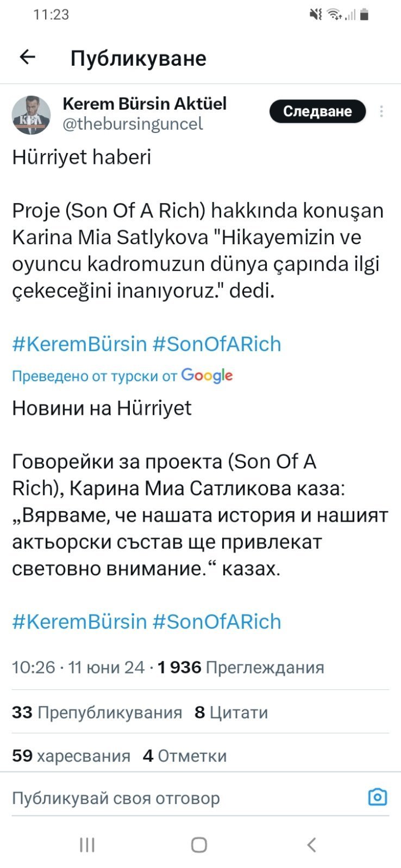Open the three-dot post options menu

[x=381, y=111]
